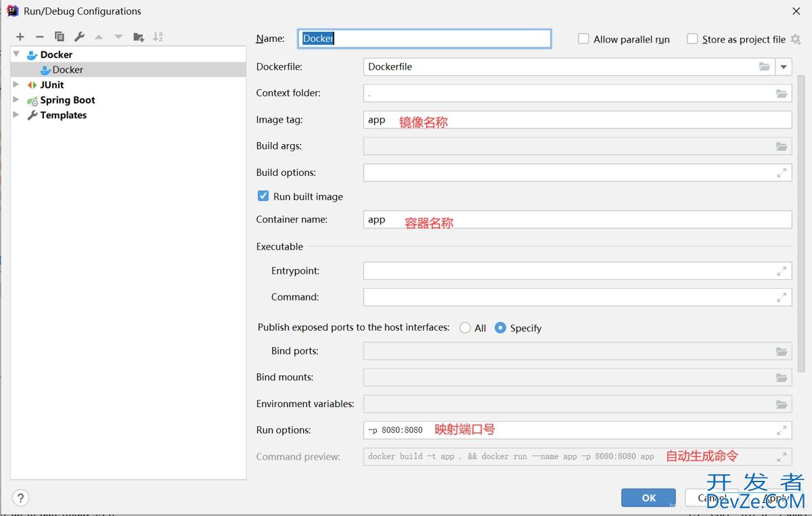Click into the Container name field
The height and width of the screenshot is (516, 812).
(577, 220)
